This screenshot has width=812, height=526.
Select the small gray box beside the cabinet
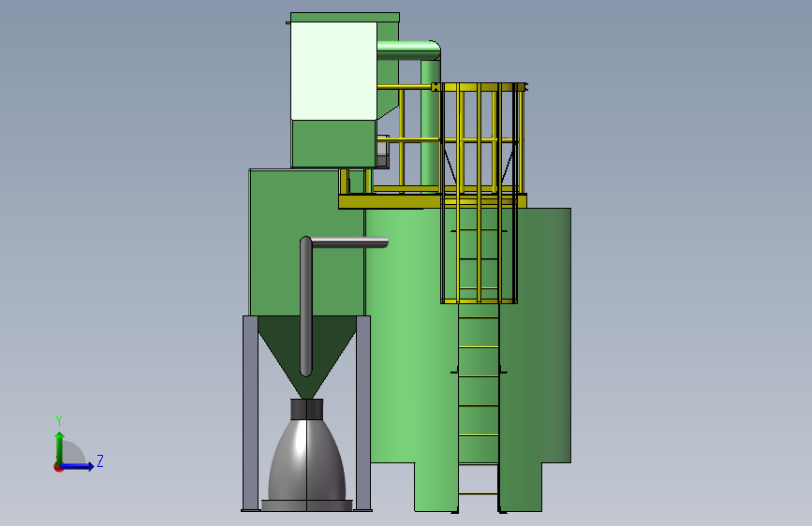[382, 152]
